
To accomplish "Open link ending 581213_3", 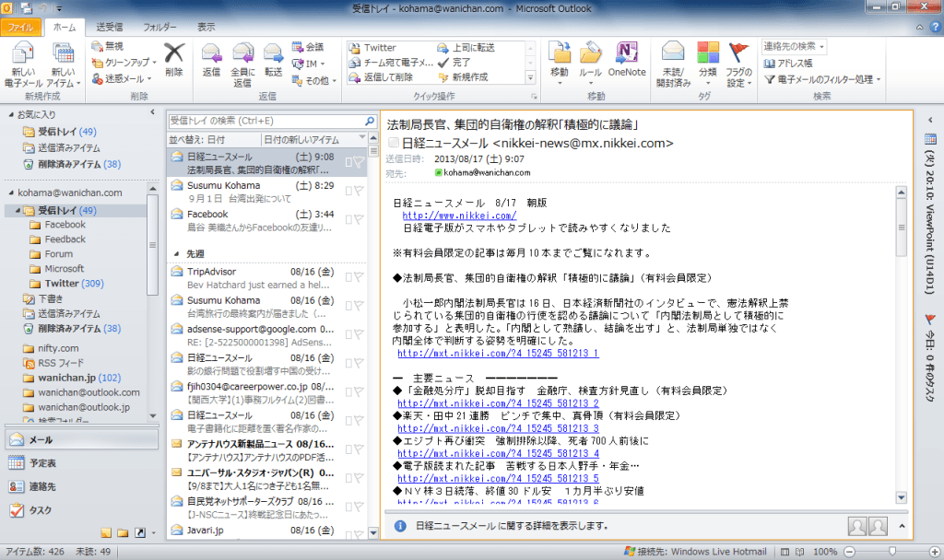I will [x=498, y=428].
